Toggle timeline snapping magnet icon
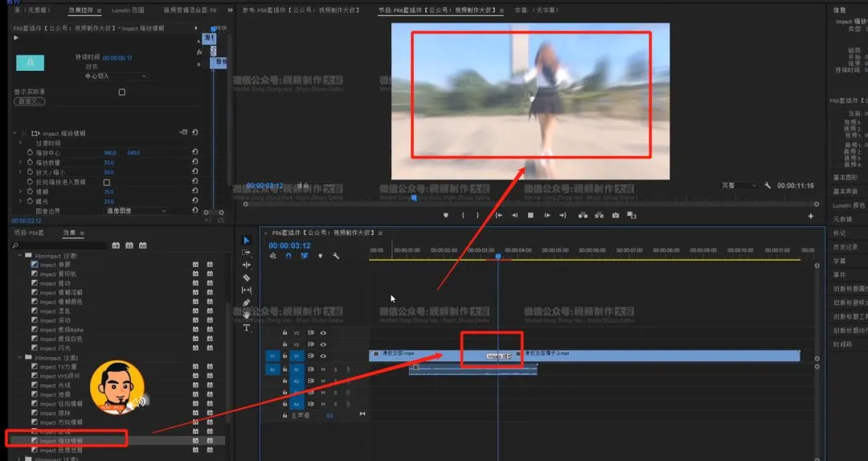 click(x=289, y=256)
